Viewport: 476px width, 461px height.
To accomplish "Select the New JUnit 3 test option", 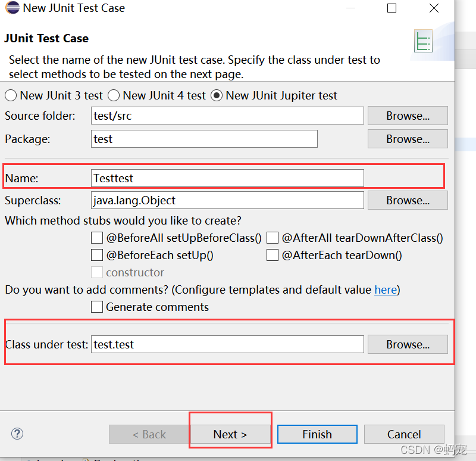I will pos(11,96).
